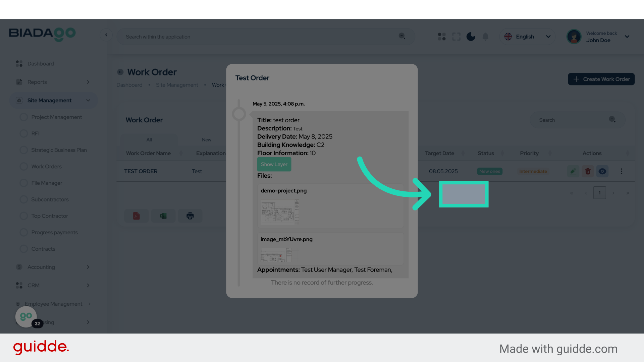Enter fullscreen mode from the header
This screenshot has width=644, height=362.
456,37
